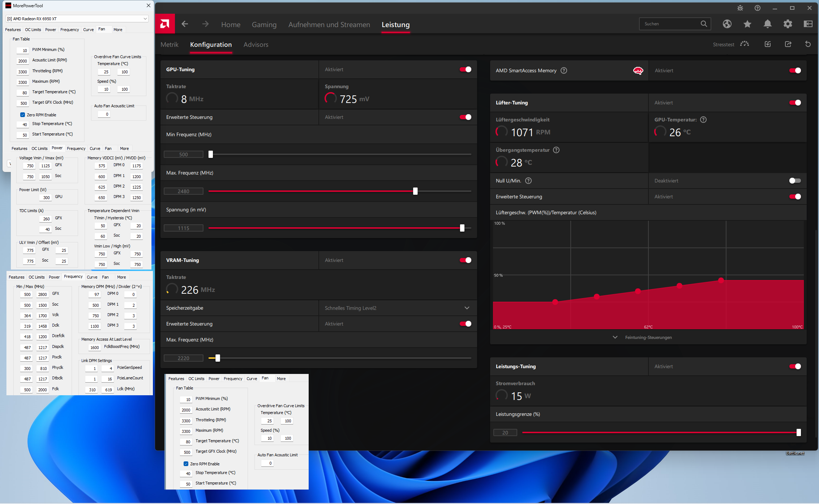The height and width of the screenshot is (504, 819).
Task: Click the Max. Frequenz GPU slider handle
Action: pyautogui.click(x=415, y=191)
